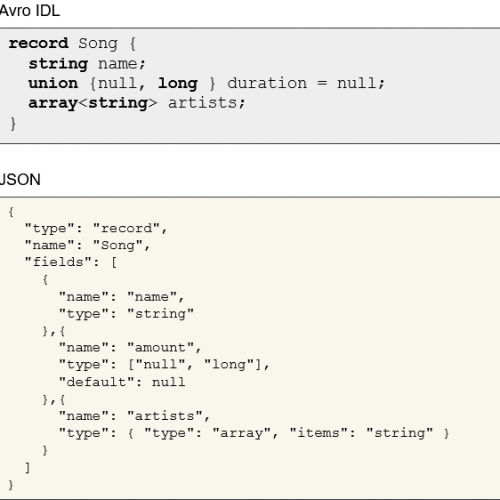Click the bold long keyword inside the union
Viewport: 500px width, 500px height.
coord(178,84)
